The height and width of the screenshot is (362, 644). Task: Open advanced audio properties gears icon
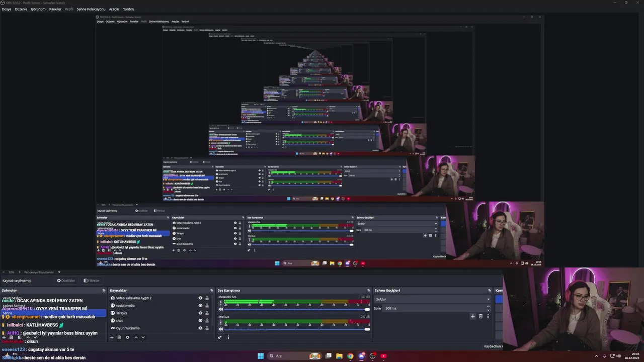[220, 337]
